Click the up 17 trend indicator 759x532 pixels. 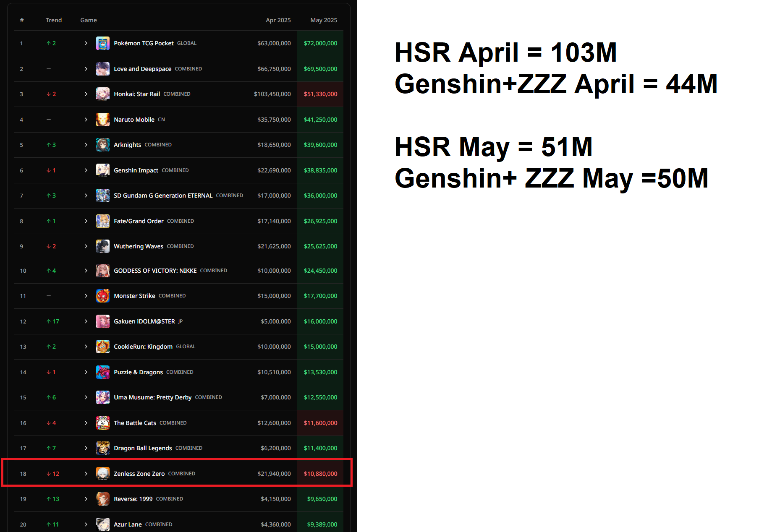[x=53, y=321]
